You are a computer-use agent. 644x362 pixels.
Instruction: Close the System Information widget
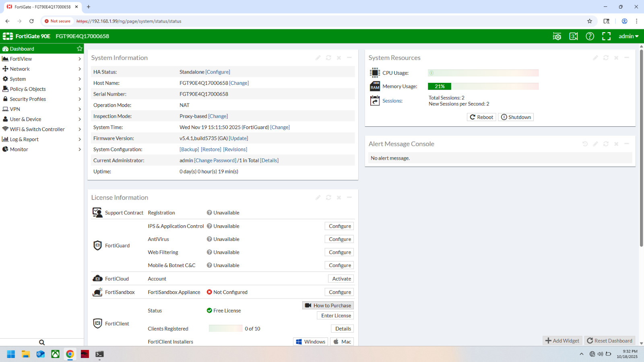(x=339, y=58)
